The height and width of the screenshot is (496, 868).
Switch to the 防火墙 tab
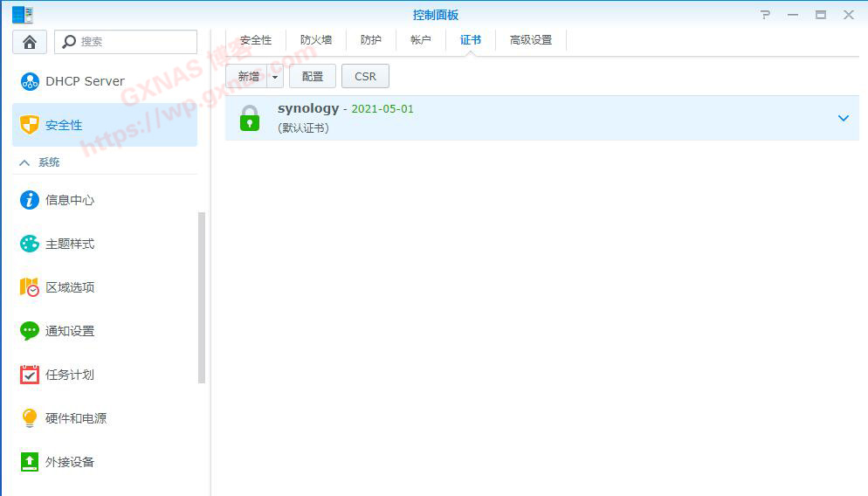(x=316, y=40)
